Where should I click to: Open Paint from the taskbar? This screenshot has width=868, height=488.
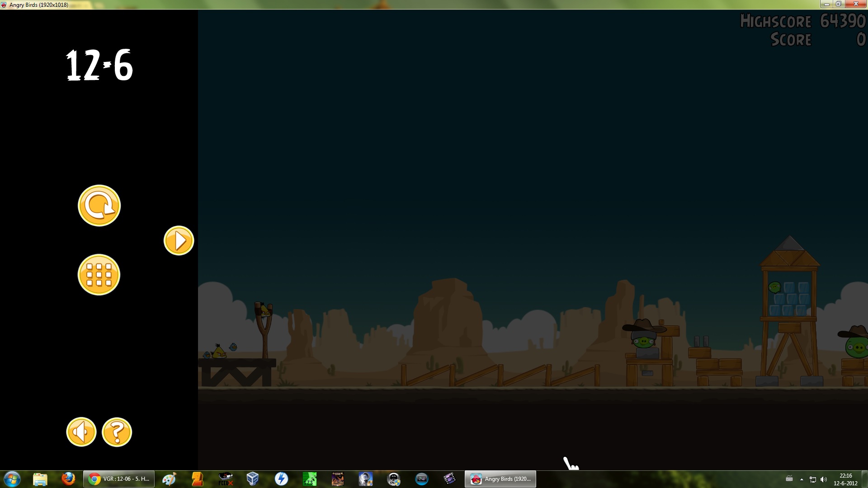coord(169,479)
